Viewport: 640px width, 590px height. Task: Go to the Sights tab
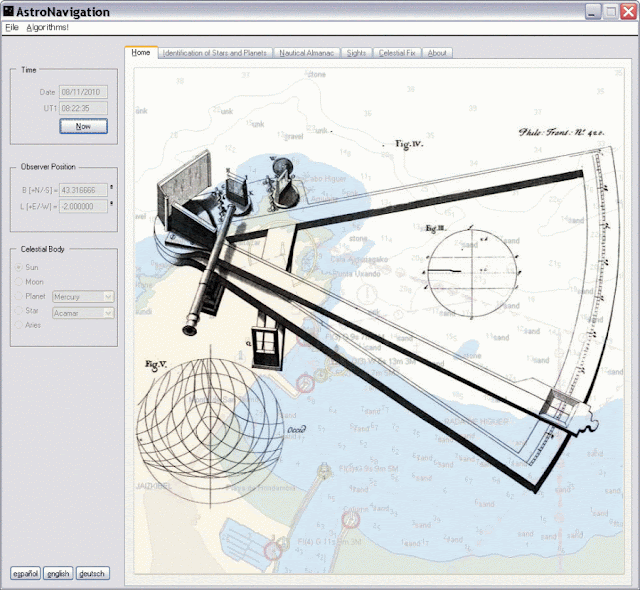pos(356,53)
